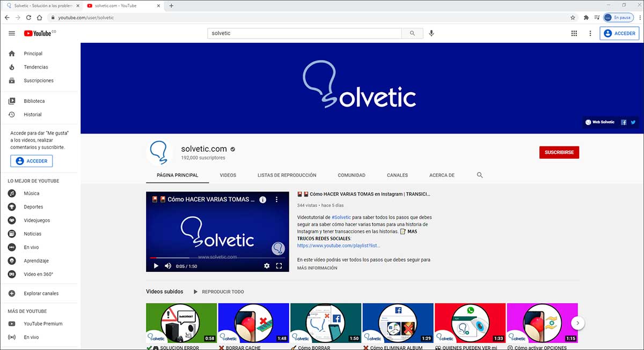Open QUIENES PUEDEN VER video thumbnail
Image resolution: width=644 pixels, height=350 pixels.
[x=470, y=323]
